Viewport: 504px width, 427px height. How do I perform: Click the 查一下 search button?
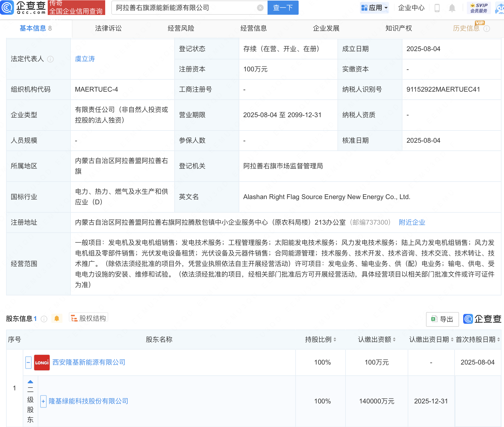pos(283,8)
